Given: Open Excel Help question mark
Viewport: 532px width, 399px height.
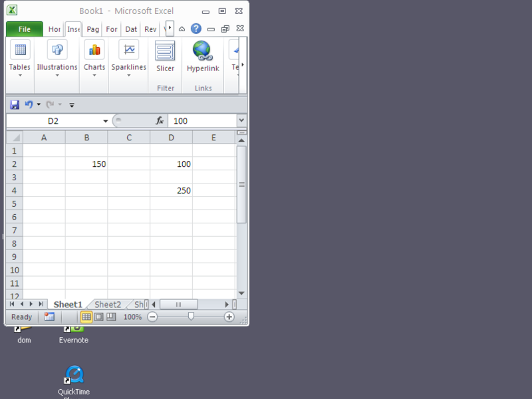Looking at the screenshot, I should [196, 29].
